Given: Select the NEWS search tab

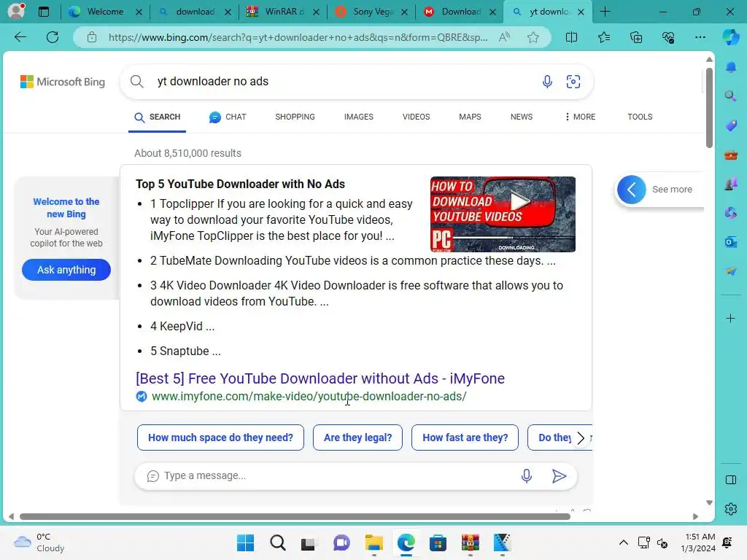Looking at the screenshot, I should tap(521, 117).
